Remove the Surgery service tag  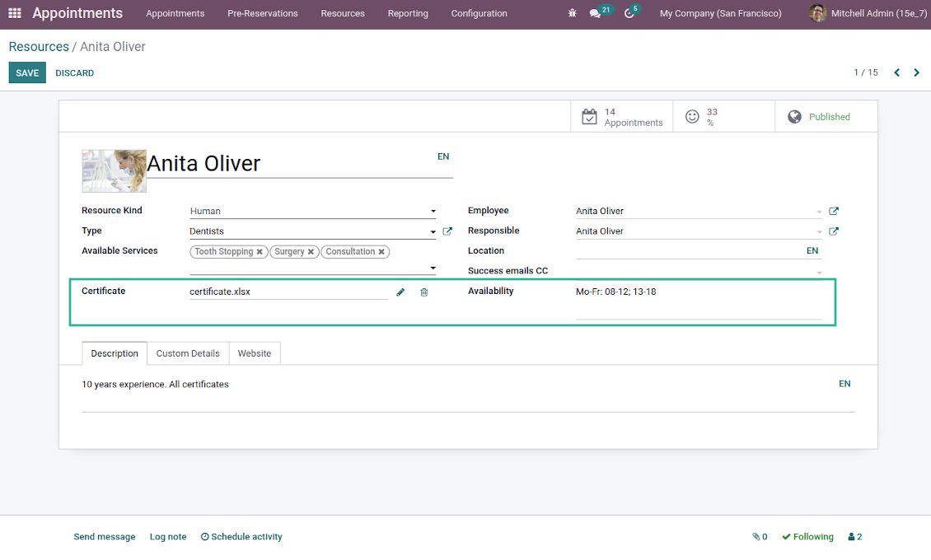311,252
